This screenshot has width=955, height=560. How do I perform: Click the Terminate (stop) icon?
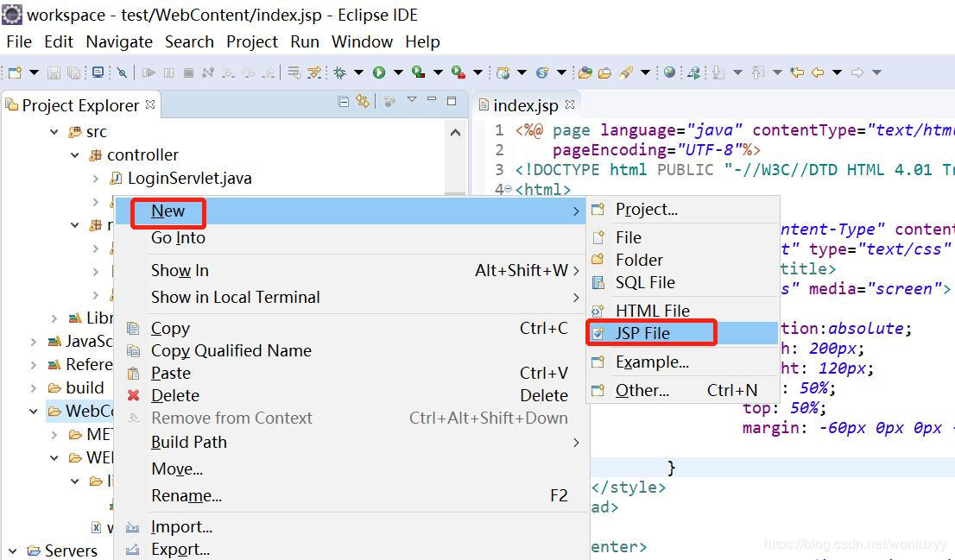point(189,72)
